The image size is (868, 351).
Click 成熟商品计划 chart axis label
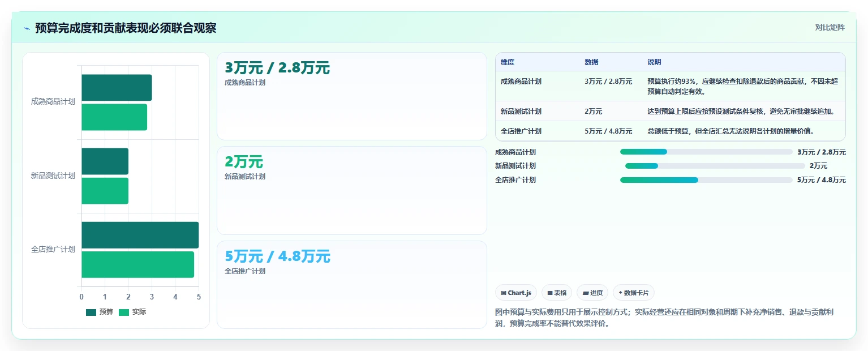pyautogui.click(x=53, y=102)
